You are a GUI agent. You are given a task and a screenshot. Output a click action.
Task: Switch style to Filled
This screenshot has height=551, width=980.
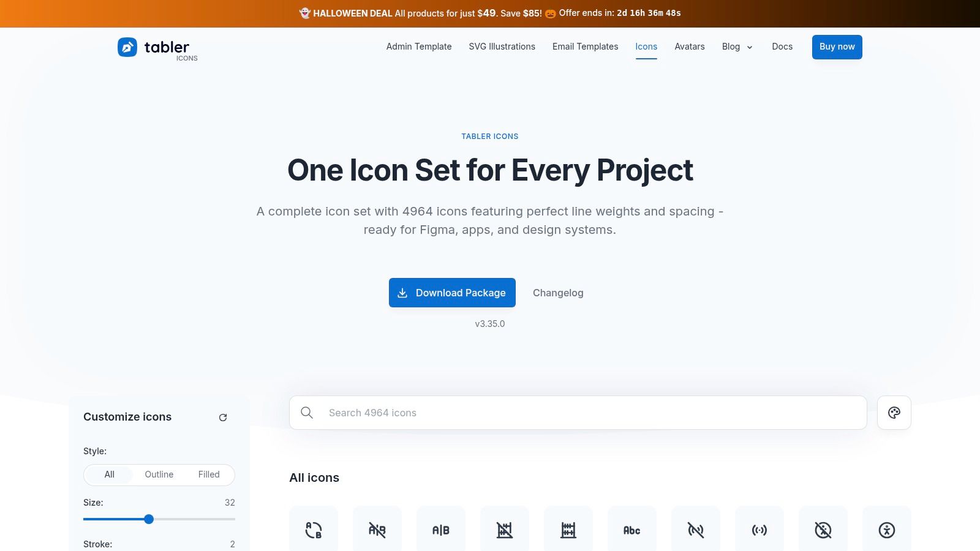click(209, 474)
